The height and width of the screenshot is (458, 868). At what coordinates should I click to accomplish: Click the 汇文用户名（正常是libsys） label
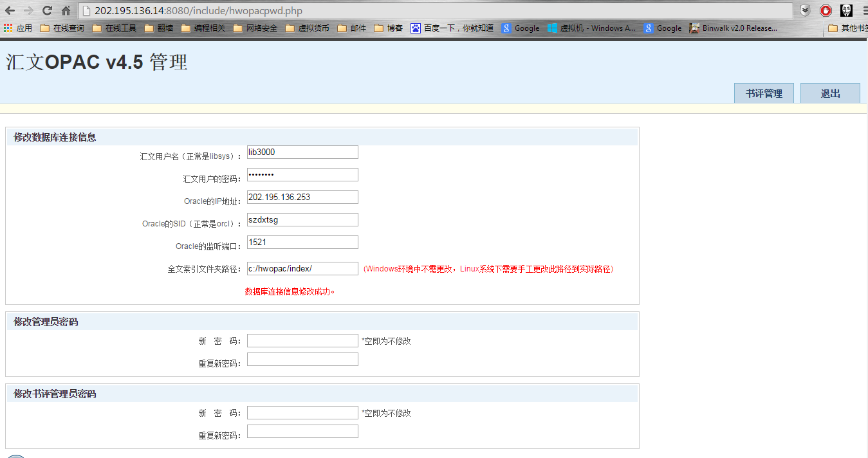(191, 156)
